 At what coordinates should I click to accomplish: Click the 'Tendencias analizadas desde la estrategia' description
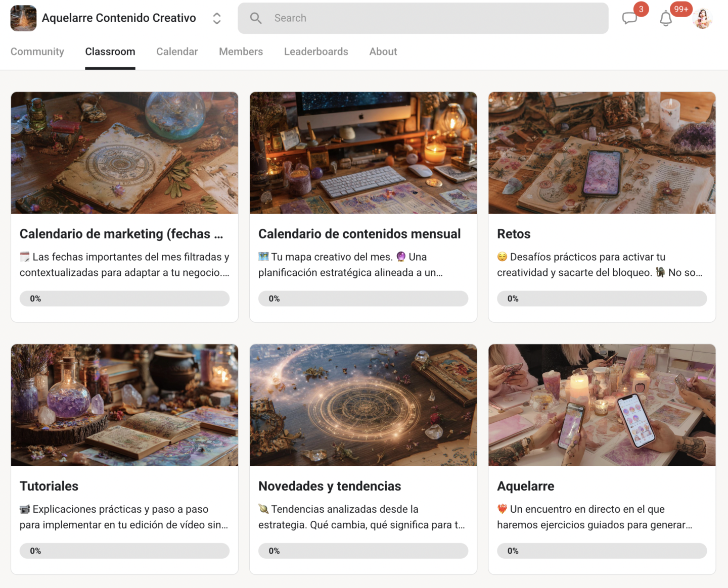(x=361, y=517)
